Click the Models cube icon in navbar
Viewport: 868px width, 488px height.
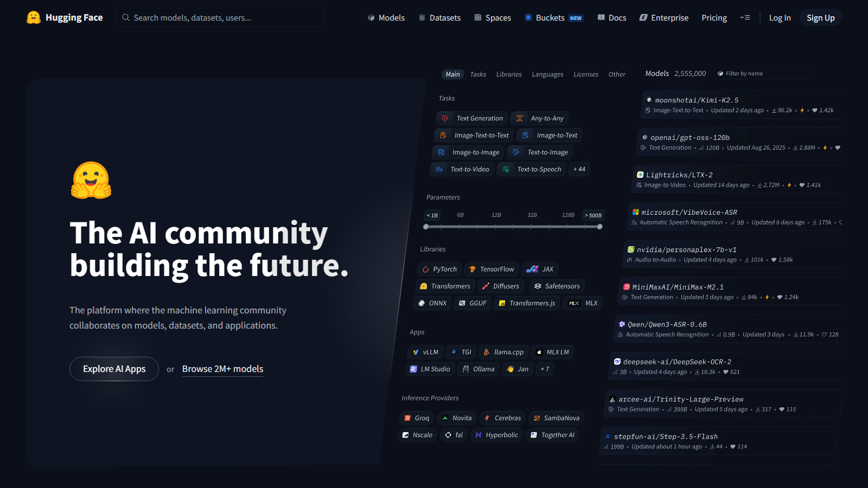coord(371,18)
